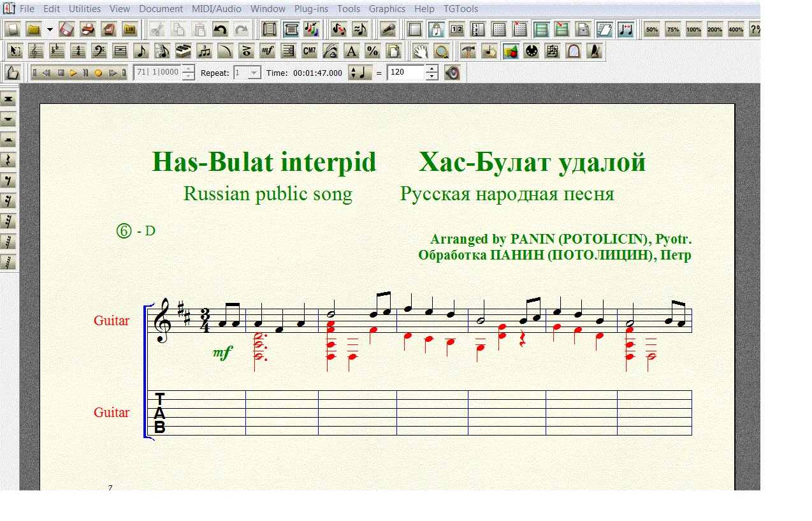Increase the measure counter with the up arrow
The width and height of the screenshot is (812, 521).
coord(188,69)
